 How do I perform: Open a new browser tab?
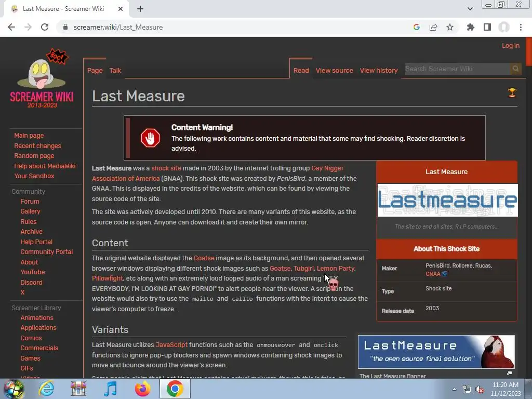tap(140, 9)
